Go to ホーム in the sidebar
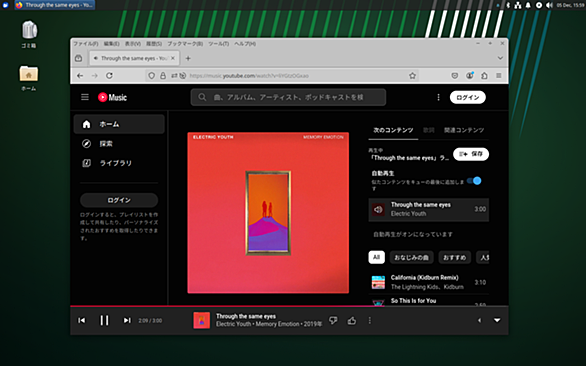Image resolution: width=586 pixels, height=366 pixels. [x=119, y=124]
